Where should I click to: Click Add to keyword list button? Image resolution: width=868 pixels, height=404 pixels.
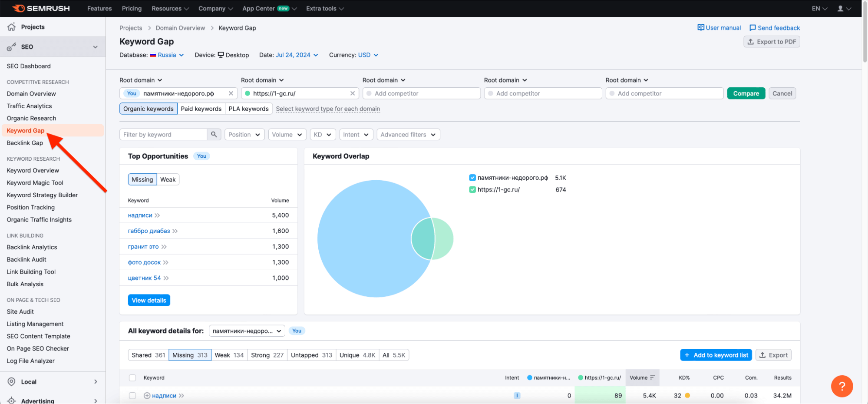[716, 355]
